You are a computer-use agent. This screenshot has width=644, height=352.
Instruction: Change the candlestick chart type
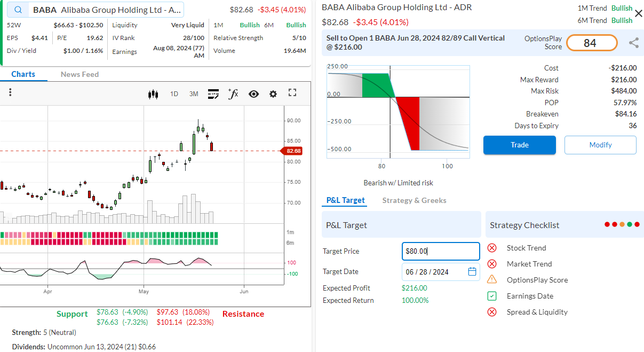[154, 94]
